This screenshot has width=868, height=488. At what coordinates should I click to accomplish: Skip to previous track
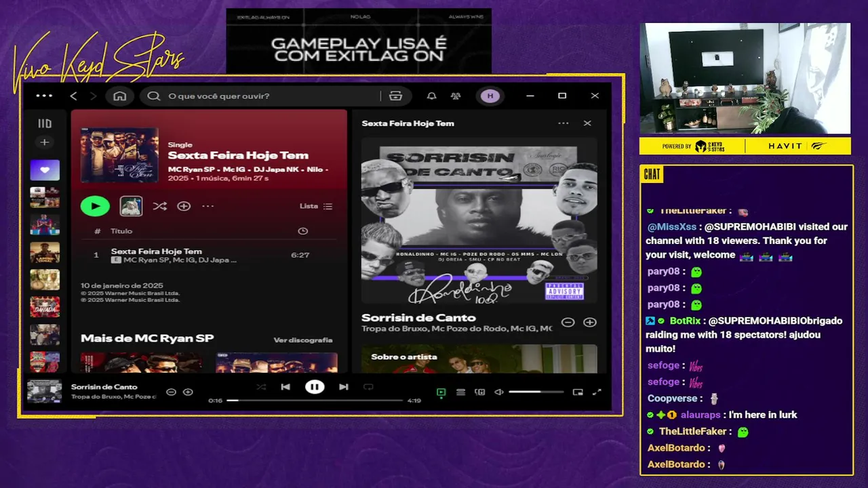pos(285,387)
